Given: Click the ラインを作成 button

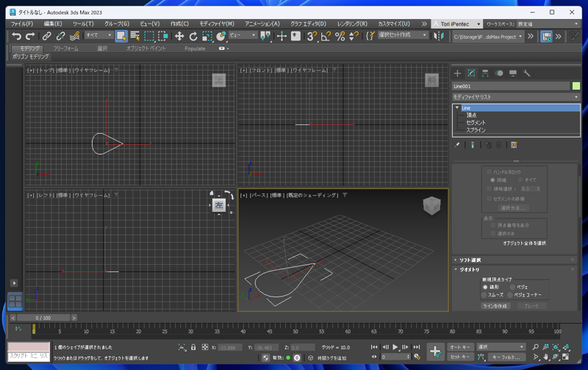Looking at the screenshot, I should (495, 306).
